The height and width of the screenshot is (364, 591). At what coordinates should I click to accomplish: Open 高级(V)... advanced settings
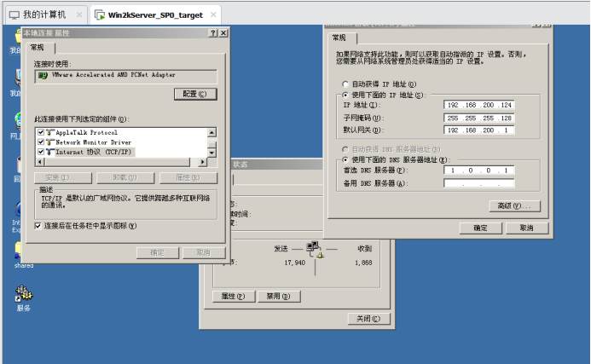pos(514,205)
